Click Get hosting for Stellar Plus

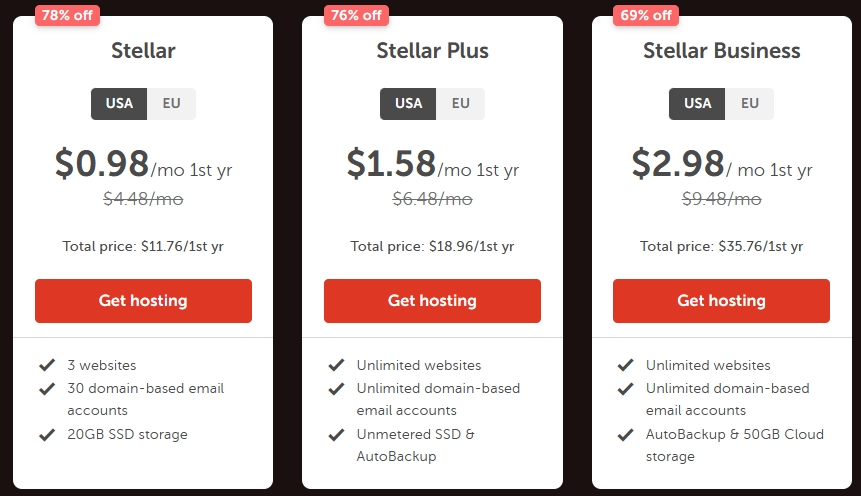click(432, 301)
